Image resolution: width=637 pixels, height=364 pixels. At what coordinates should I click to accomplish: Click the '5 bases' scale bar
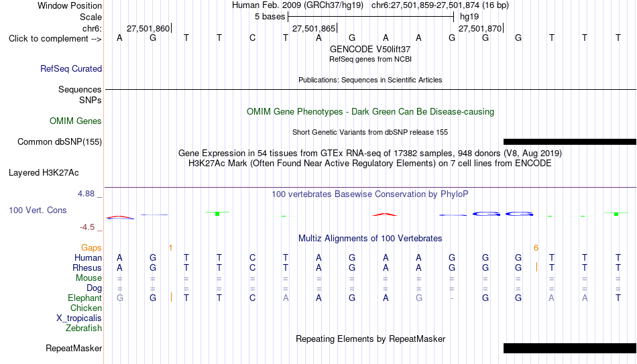tap(371, 17)
